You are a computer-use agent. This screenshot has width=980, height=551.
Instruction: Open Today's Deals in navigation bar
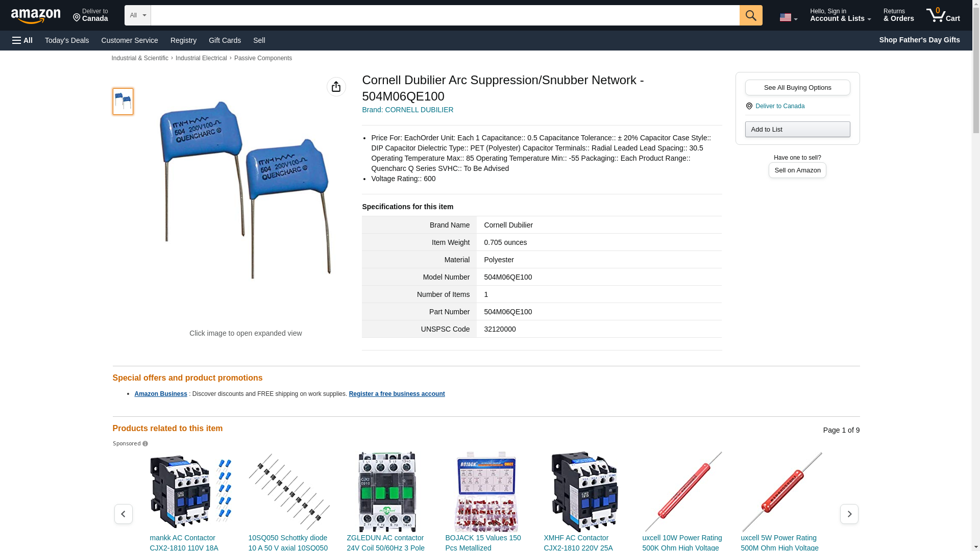(67, 40)
